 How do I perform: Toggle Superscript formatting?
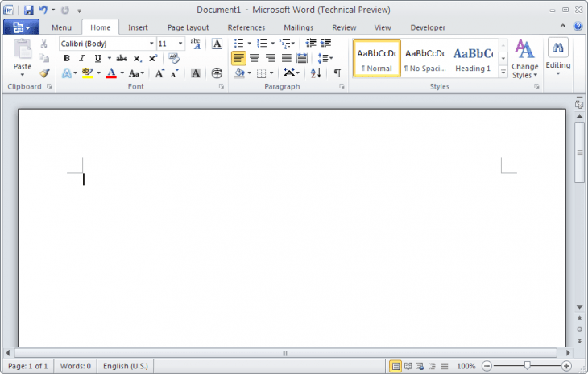coord(153,58)
